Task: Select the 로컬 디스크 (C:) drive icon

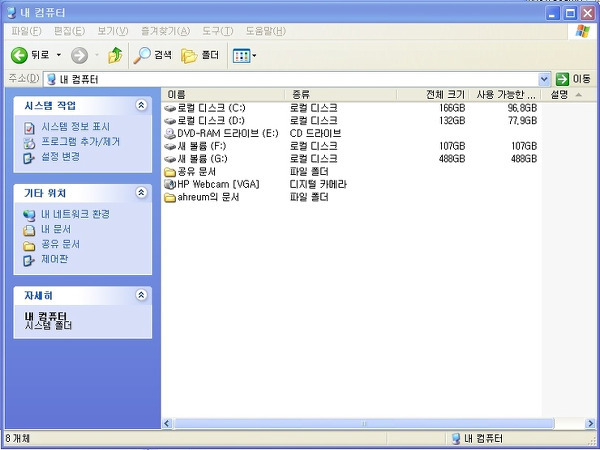Action: (x=170, y=108)
